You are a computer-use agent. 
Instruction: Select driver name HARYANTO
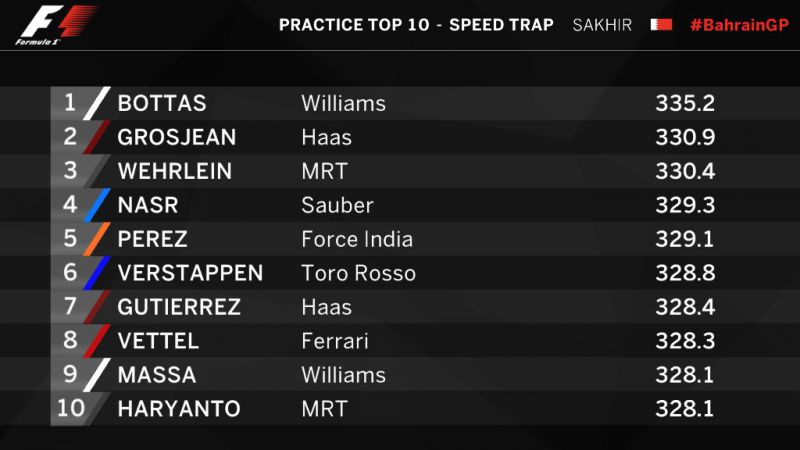[179, 409]
